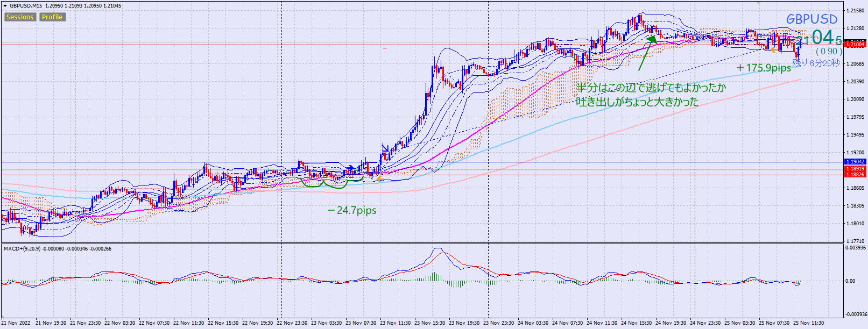Click 1.18010 on the price scale
Viewport: 868px width, 329px height.
click(856, 224)
